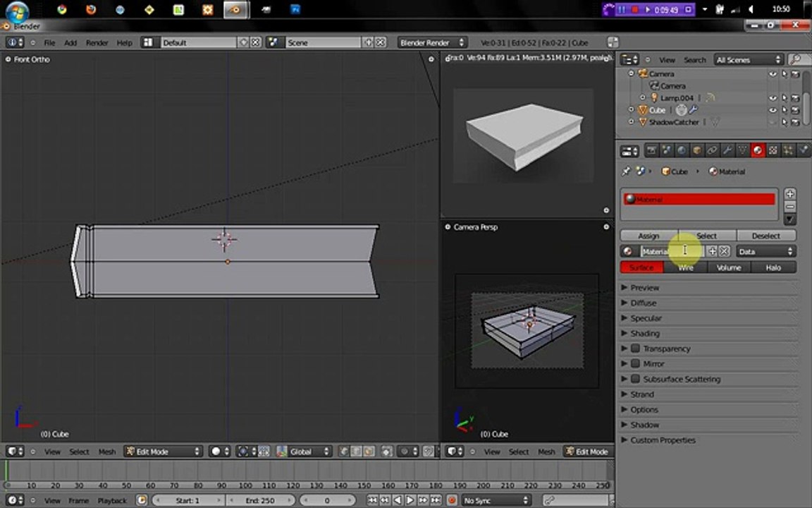The width and height of the screenshot is (812, 508).
Task: Add a new material slot with plus
Action: pyautogui.click(x=789, y=194)
